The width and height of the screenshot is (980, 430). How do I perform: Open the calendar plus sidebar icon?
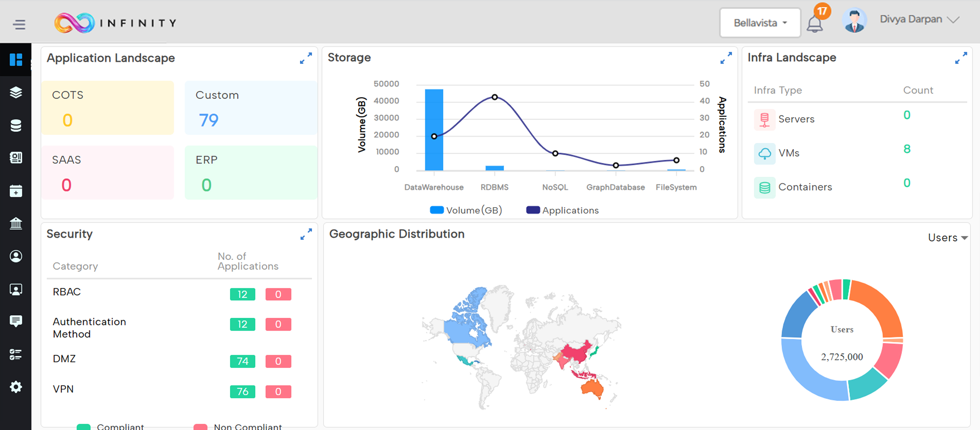[15, 191]
